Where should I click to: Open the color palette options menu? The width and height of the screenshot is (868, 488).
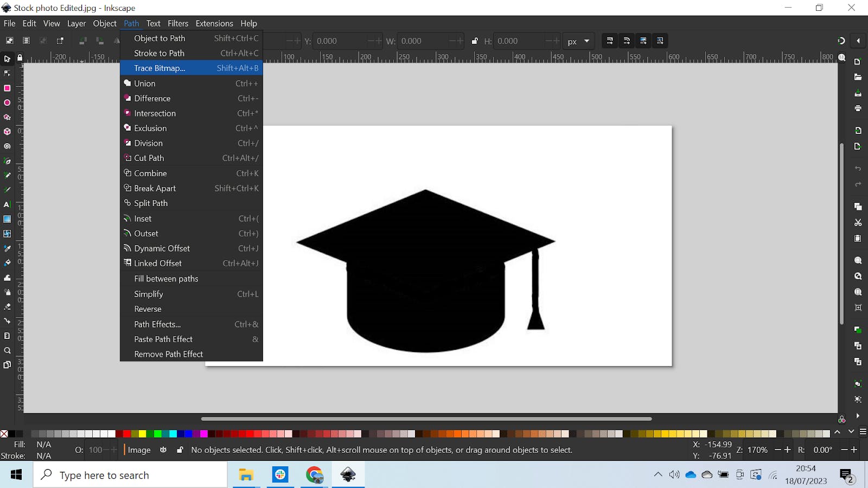coord(863,432)
